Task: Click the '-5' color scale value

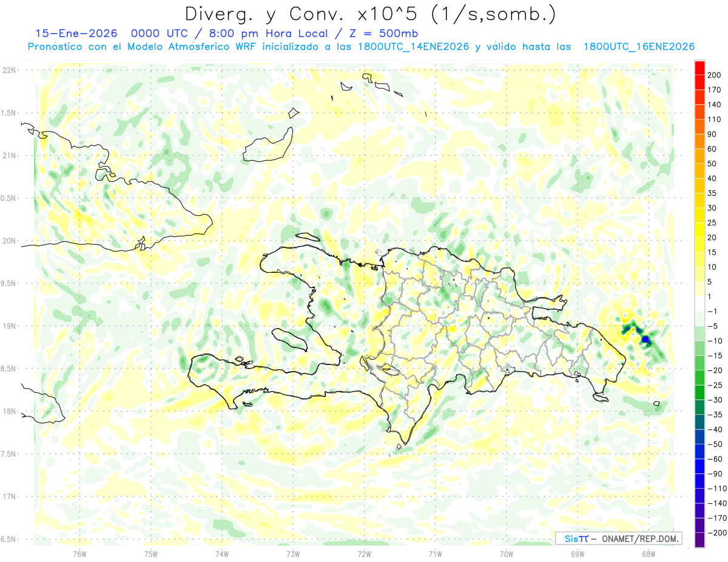Action: [x=713, y=326]
